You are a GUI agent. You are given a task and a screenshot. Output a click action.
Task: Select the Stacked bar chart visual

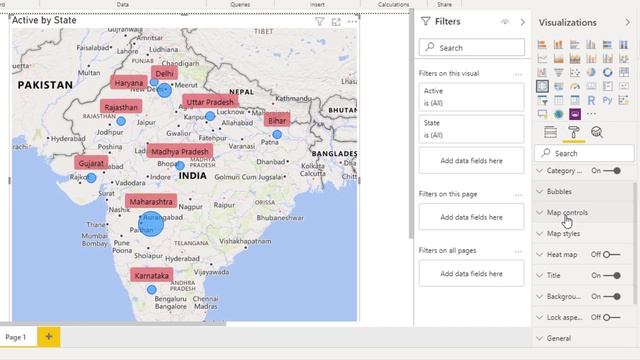click(x=542, y=45)
